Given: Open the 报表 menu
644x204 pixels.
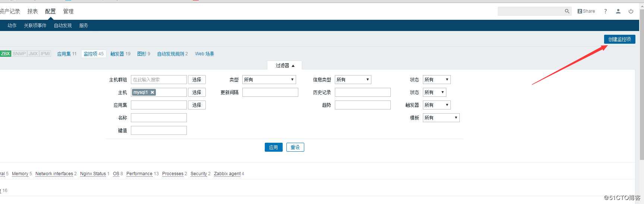Looking at the screenshot, I should pyautogui.click(x=32, y=11).
